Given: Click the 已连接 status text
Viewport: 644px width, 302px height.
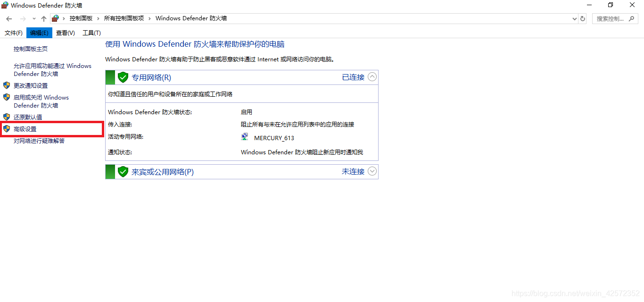Looking at the screenshot, I should (x=353, y=77).
